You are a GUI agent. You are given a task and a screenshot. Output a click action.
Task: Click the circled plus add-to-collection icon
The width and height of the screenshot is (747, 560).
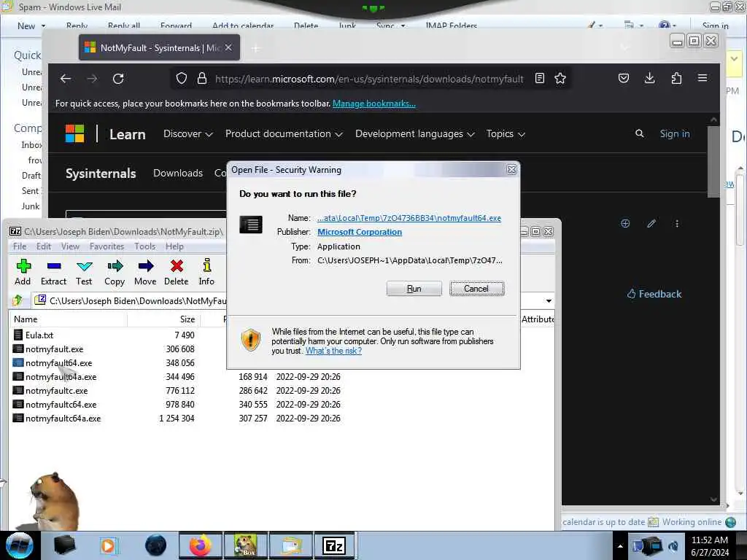[x=625, y=223]
